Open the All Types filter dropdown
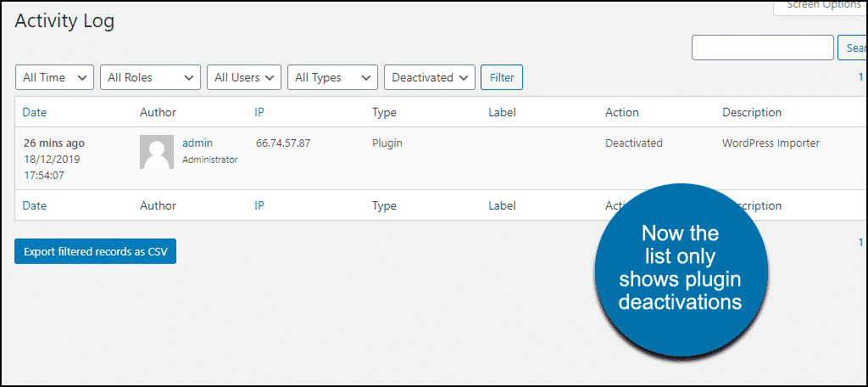Viewport: 868px width, 387px height. [332, 77]
